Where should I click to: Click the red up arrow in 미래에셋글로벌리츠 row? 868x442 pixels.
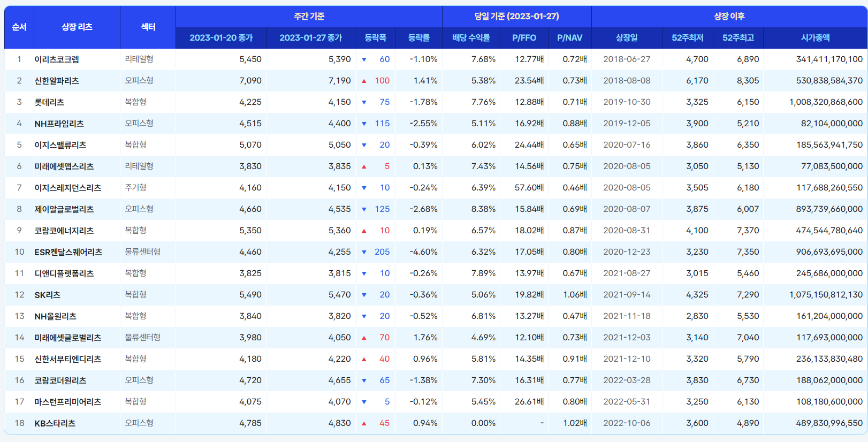click(x=364, y=338)
